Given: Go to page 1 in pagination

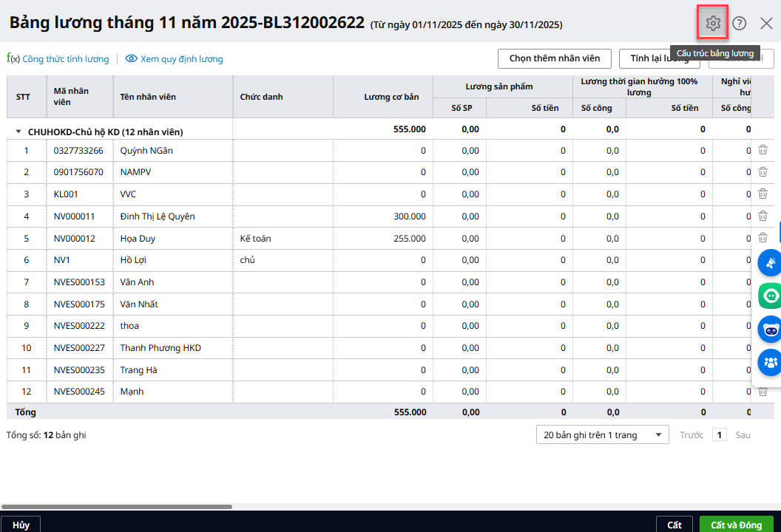Looking at the screenshot, I should pos(719,435).
